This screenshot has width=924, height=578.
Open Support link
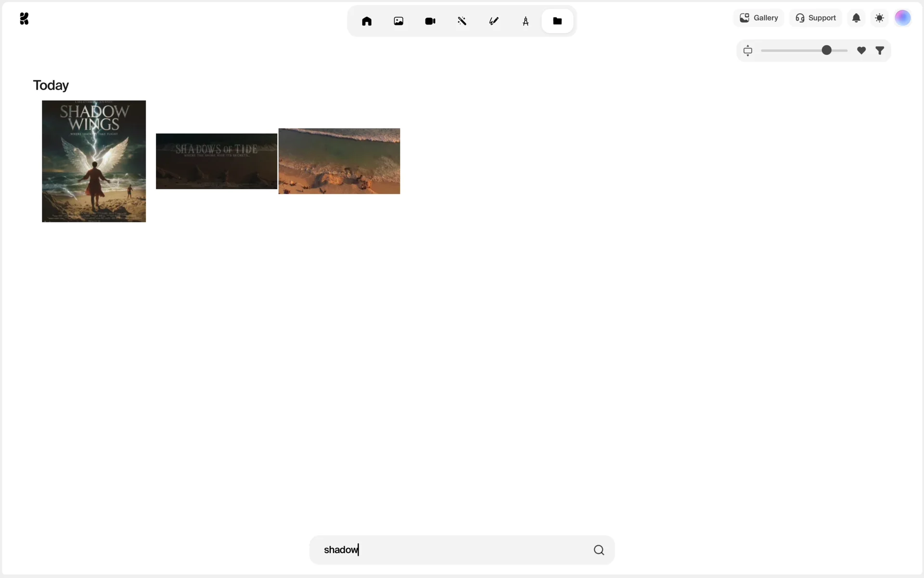click(x=816, y=18)
